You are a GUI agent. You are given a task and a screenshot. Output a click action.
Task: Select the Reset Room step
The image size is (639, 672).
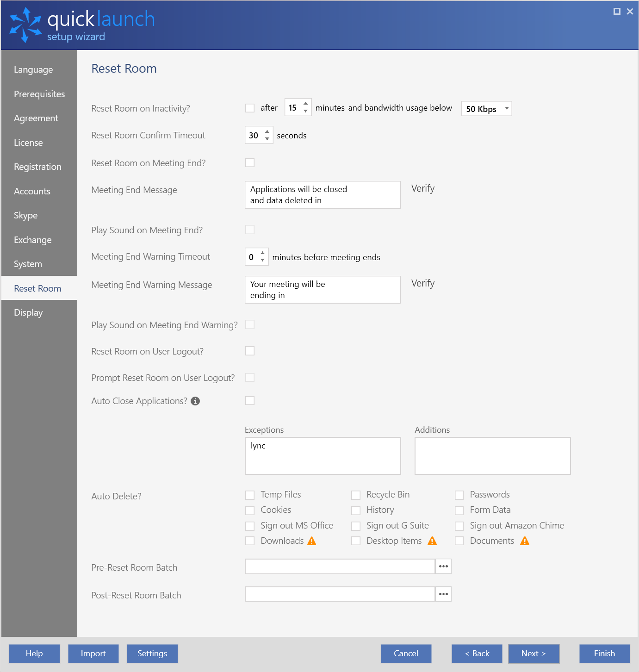39,288
